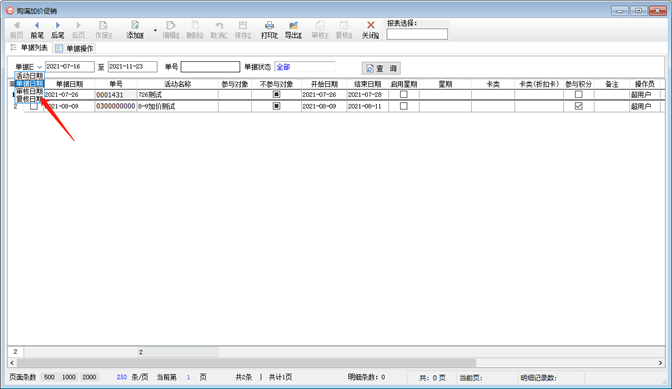Click the 250 条/页 page size value
Viewport: 672px width, 389px height.
[122, 377]
